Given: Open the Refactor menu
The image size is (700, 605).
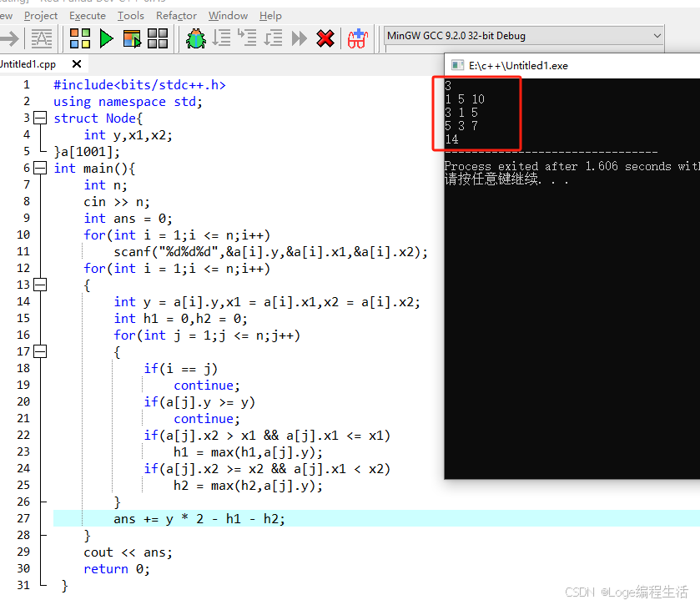Looking at the screenshot, I should pos(176,16).
